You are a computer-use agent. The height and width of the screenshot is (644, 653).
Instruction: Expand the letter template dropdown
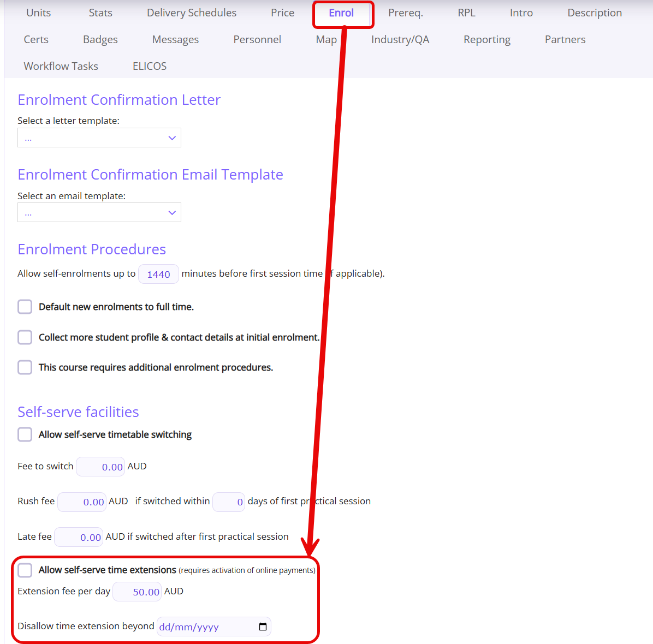(x=99, y=138)
